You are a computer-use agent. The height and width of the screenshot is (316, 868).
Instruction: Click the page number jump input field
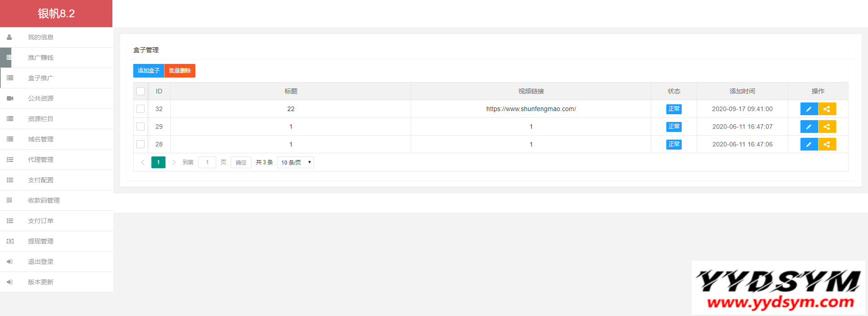click(x=207, y=162)
